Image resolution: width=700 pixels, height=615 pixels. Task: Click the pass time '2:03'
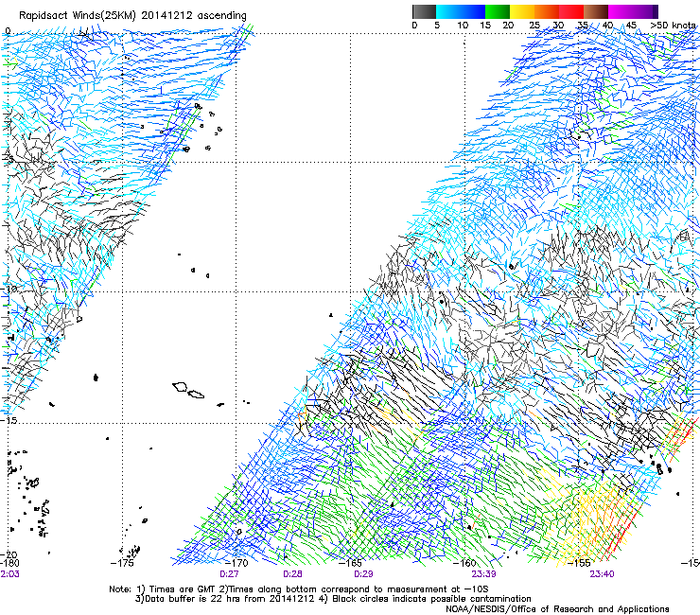click(x=9, y=574)
